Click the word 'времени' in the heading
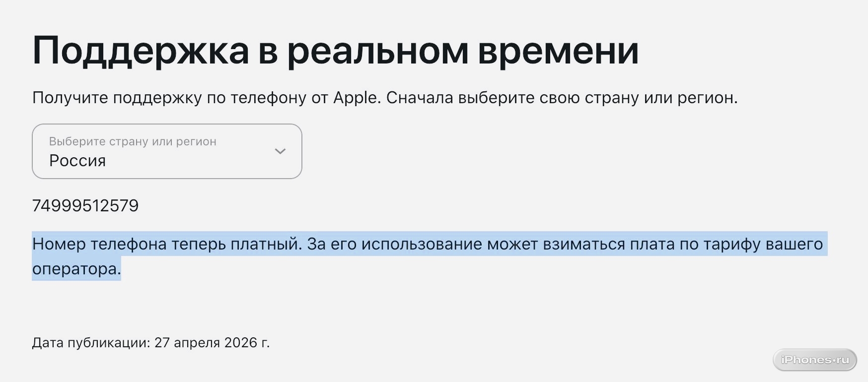This screenshot has height=382, width=868. [558, 51]
